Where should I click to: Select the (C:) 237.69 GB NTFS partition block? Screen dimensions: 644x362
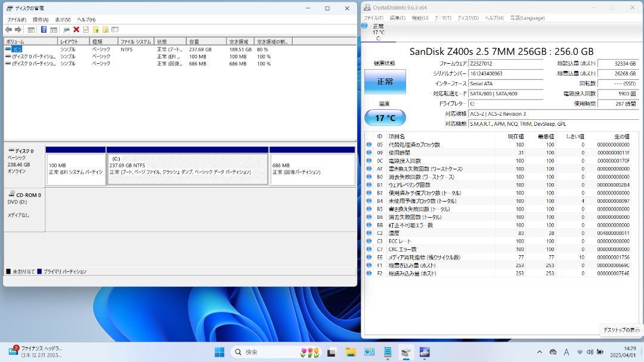click(187, 166)
